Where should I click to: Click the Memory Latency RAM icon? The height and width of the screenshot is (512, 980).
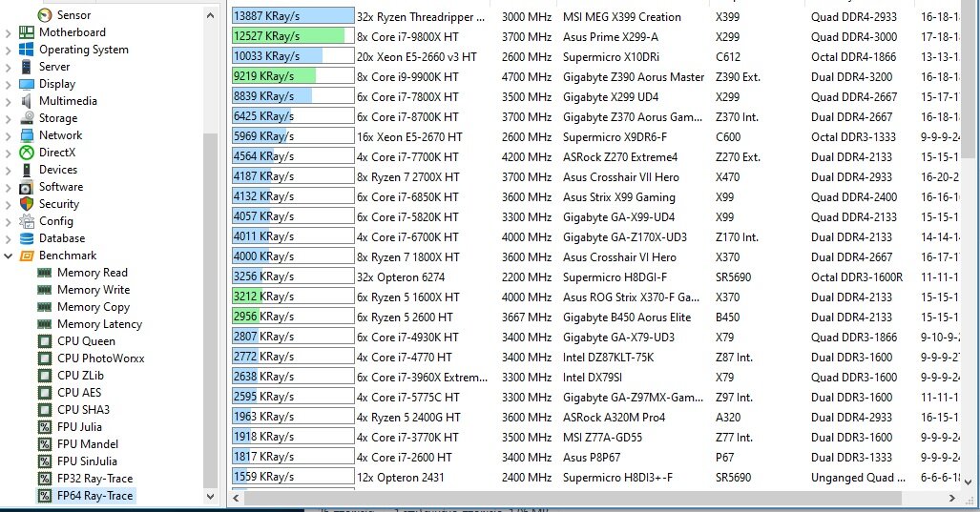(45, 324)
